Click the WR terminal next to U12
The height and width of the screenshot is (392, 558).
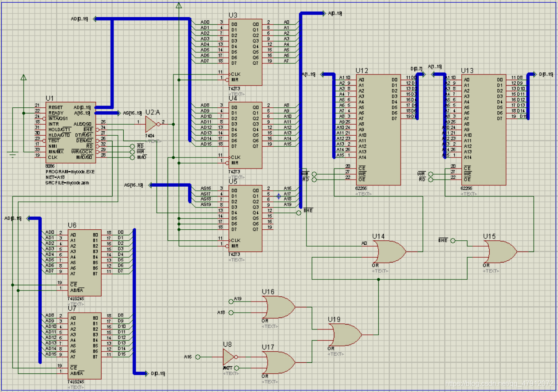(x=314, y=174)
